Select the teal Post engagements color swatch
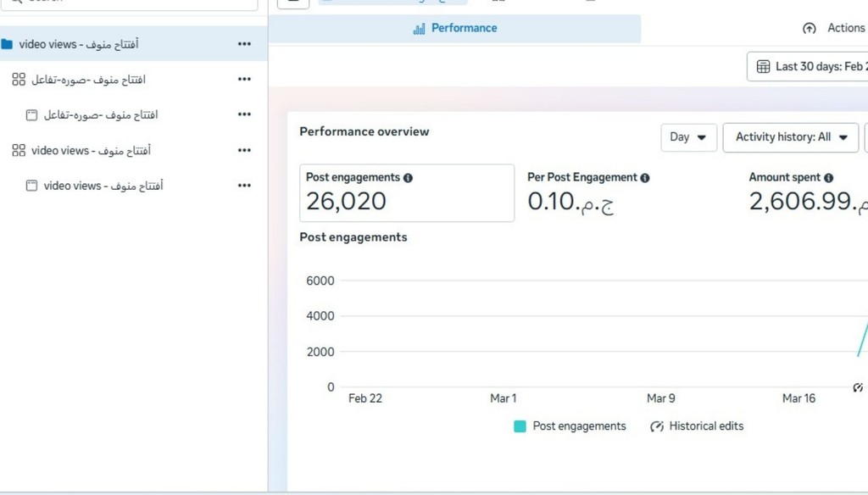Image resolution: width=868 pixels, height=495 pixels. 520,426
